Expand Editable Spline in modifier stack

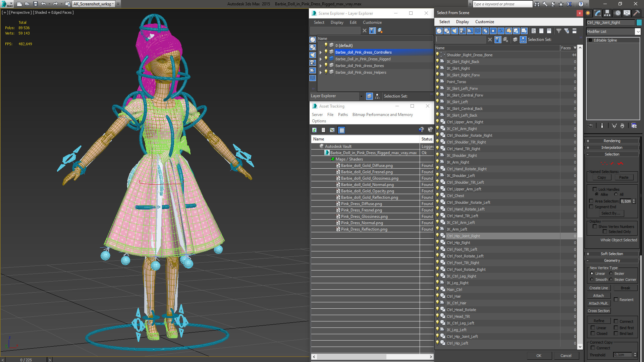(x=590, y=40)
